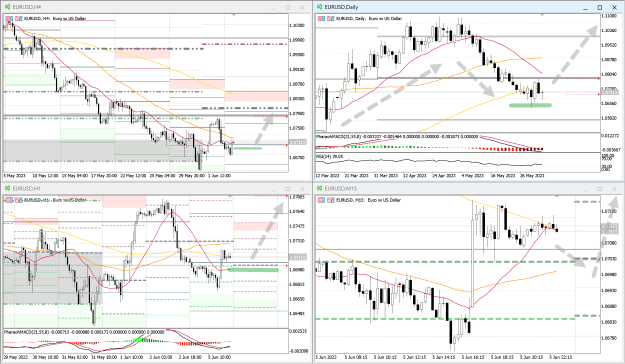The image size is (625, 364).
Task: Click the chart shift triangle in Daily chart
Action: click(x=542, y=15)
